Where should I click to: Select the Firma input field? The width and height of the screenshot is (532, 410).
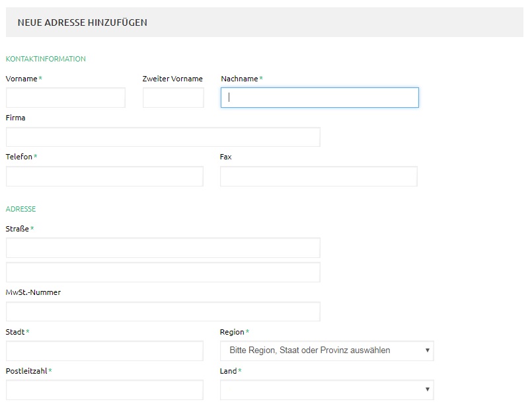point(163,137)
